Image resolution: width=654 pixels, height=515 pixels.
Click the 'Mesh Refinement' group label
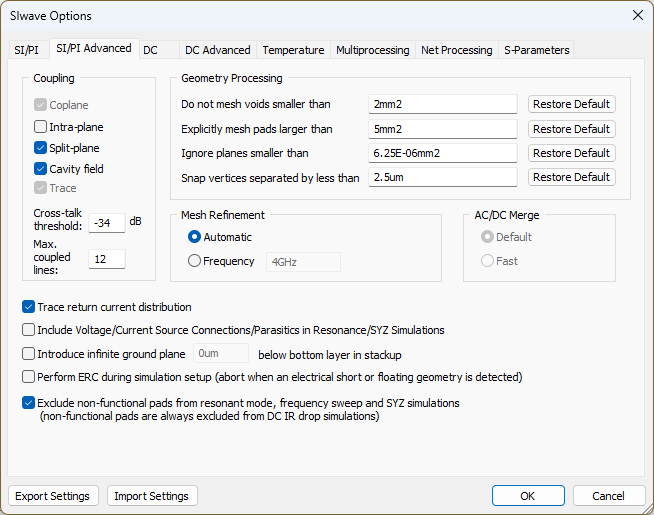222,215
